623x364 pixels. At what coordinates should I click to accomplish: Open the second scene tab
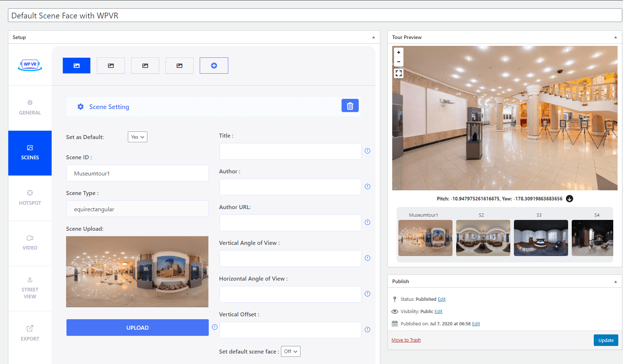click(x=111, y=66)
